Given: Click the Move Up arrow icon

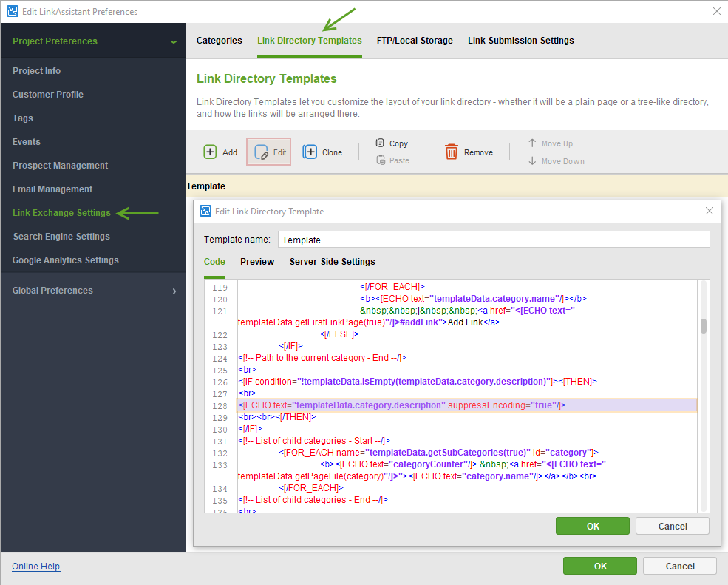Looking at the screenshot, I should 532,143.
